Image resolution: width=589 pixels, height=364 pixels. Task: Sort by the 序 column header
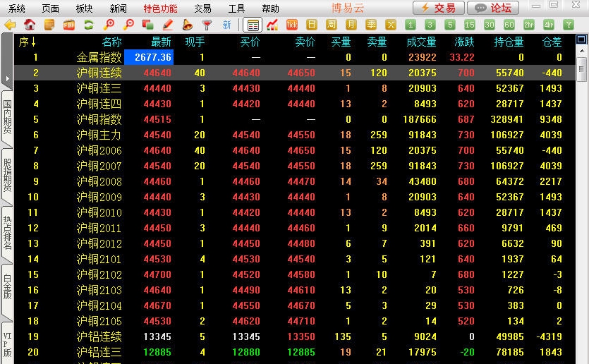tap(28, 42)
